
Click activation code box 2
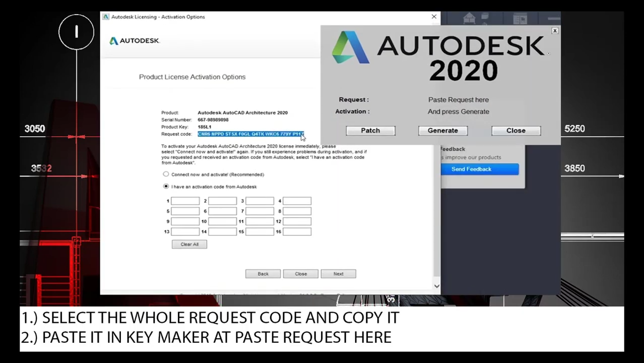point(222,201)
